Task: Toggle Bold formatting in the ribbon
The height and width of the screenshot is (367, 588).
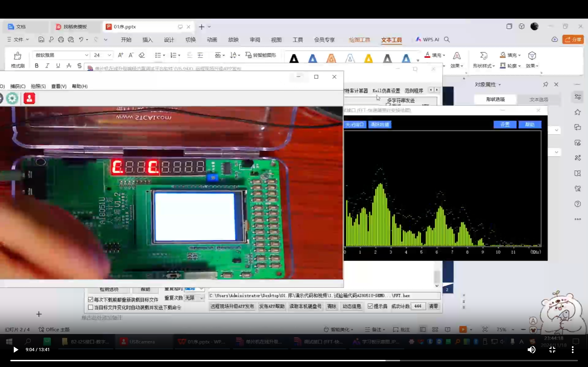Action: pos(37,66)
